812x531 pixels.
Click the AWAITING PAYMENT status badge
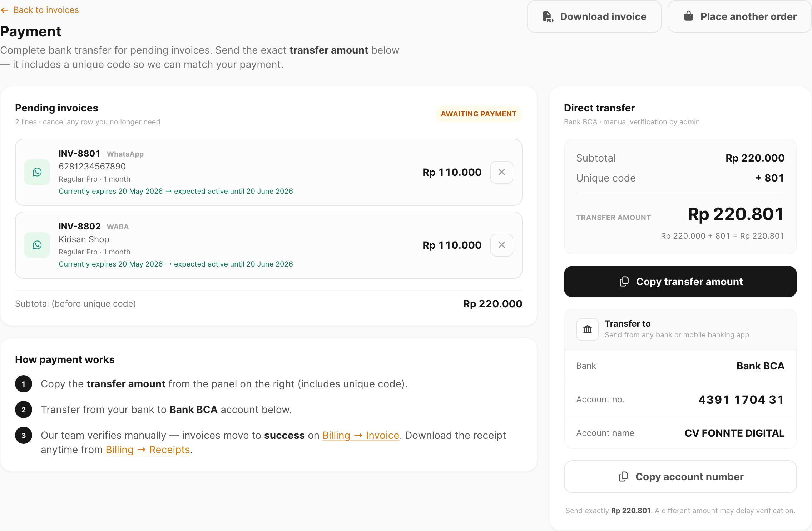tap(479, 114)
